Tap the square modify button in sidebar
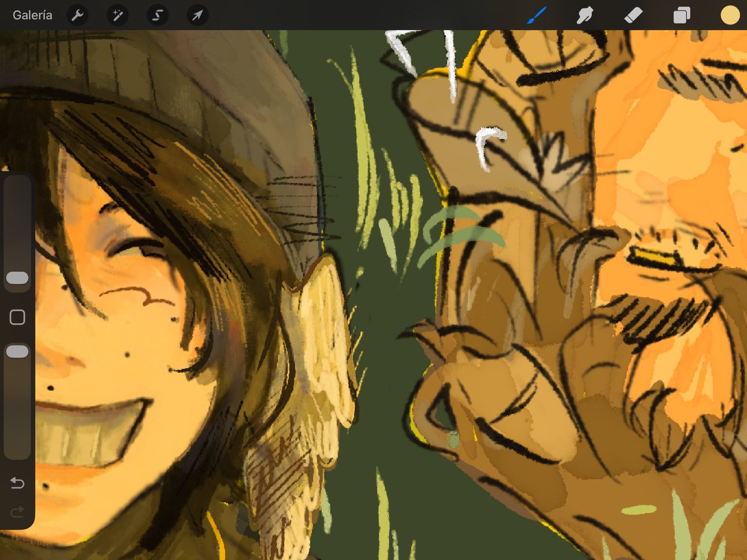This screenshot has width=747, height=560. 17,317
